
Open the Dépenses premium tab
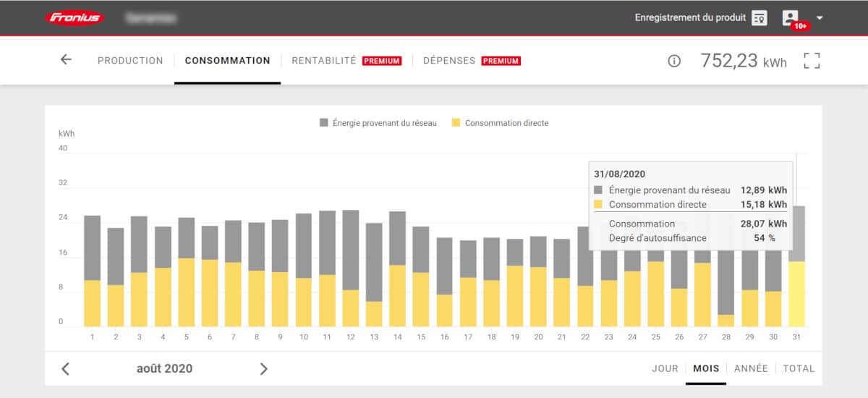point(472,61)
